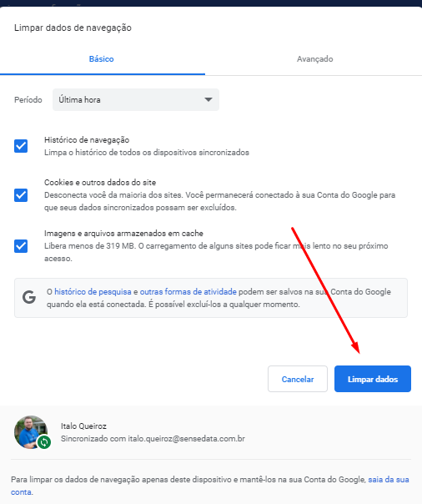The width and height of the screenshot is (422, 504).
Task: Click the synced email address text
Action: click(186, 438)
